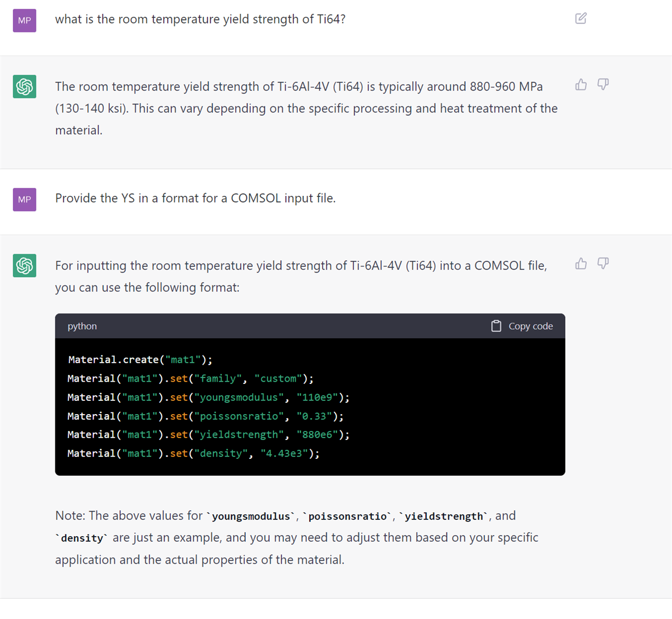The width and height of the screenshot is (672, 619).
Task: Click the code block header bar
Action: click(310, 326)
